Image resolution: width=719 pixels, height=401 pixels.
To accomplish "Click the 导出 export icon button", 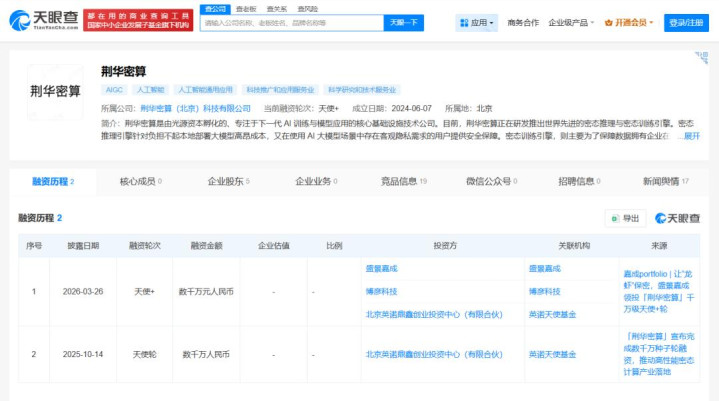I will coord(625,218).
